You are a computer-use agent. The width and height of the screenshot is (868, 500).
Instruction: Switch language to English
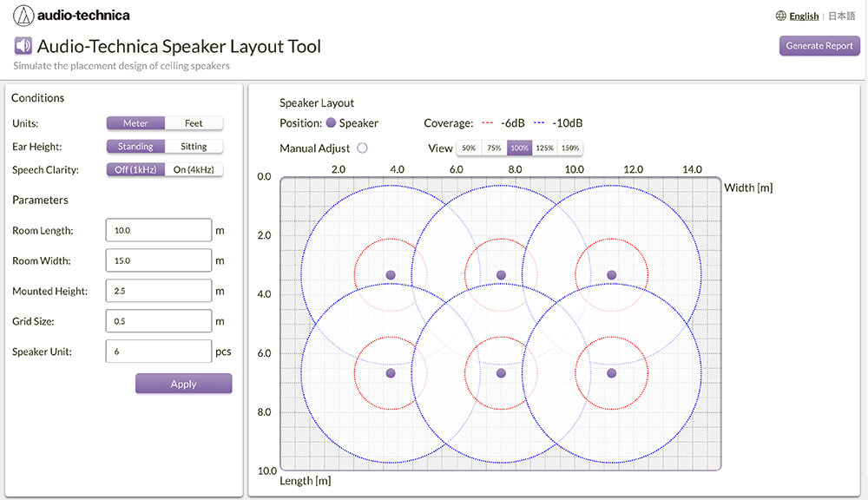click(x=804, y=16)
